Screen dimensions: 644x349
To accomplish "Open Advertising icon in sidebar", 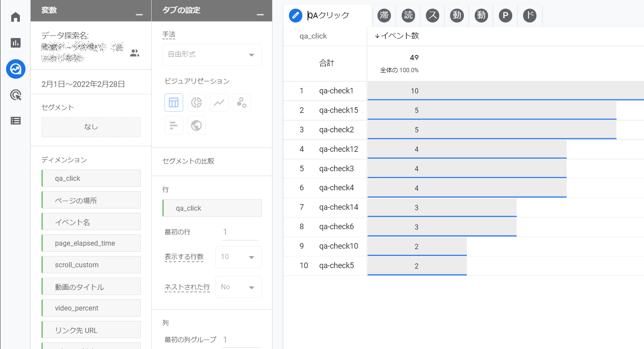I will click(16, 95).
